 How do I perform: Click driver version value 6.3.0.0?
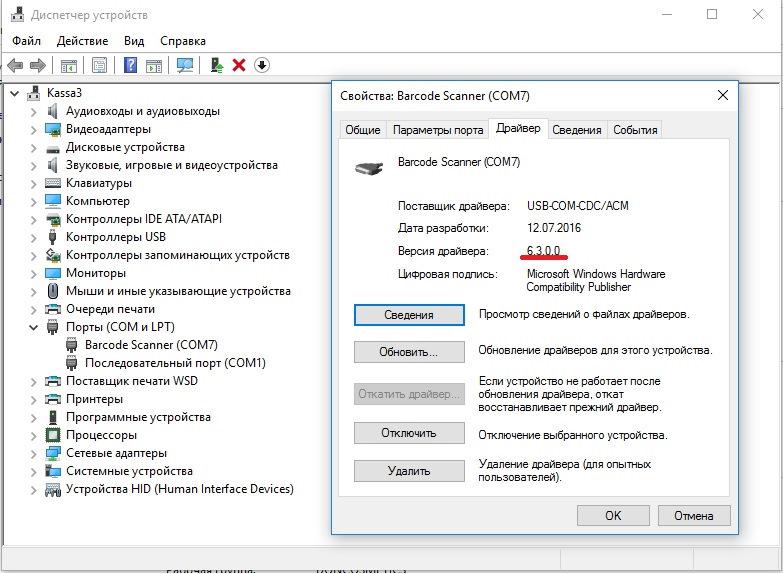click(x=543, y=250)
